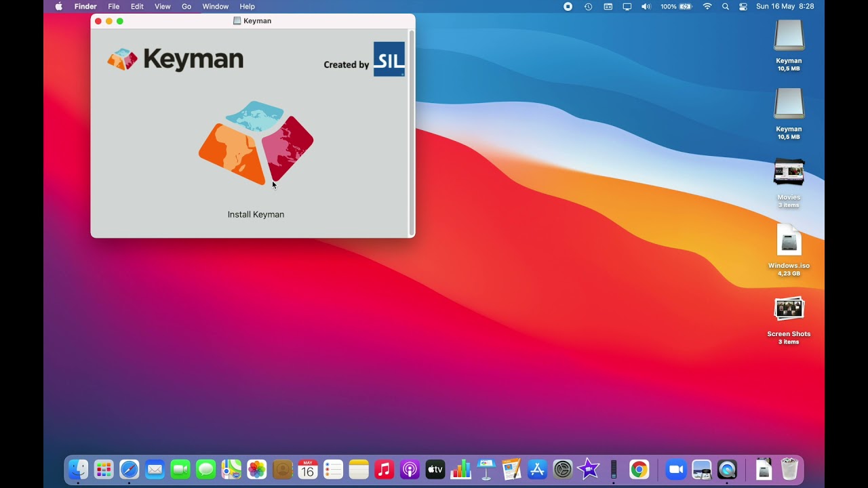Stop the screen recording from menu bar
868x488 pixels.
pyautogui.click(x=568, y=7)
